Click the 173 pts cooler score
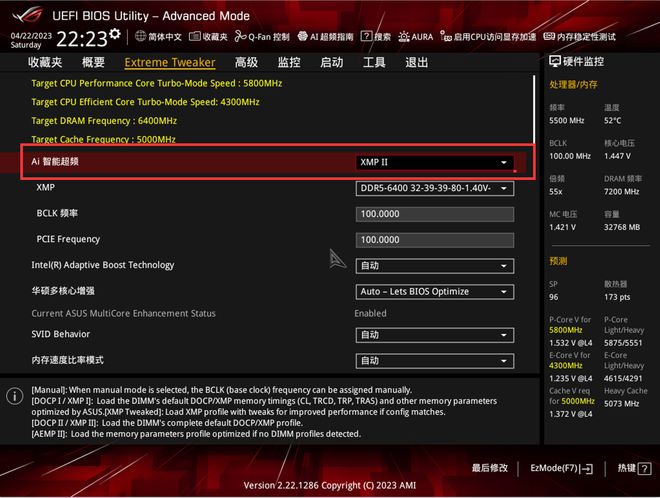 point(617,297)
